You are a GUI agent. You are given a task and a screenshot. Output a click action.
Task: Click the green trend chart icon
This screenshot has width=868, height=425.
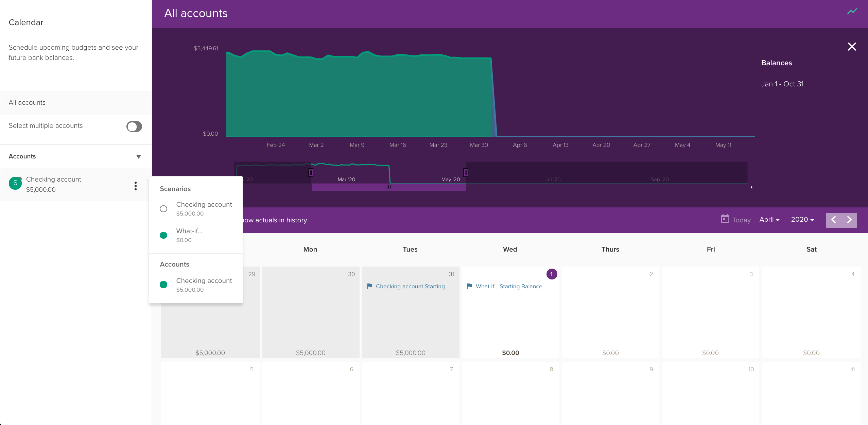[852, 12]
